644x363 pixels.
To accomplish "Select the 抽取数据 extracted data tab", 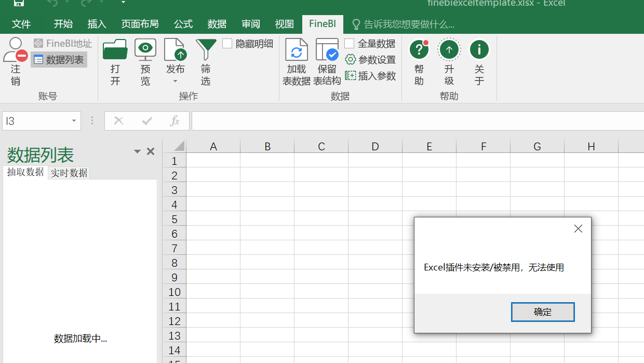I will (x=25, y=172).
